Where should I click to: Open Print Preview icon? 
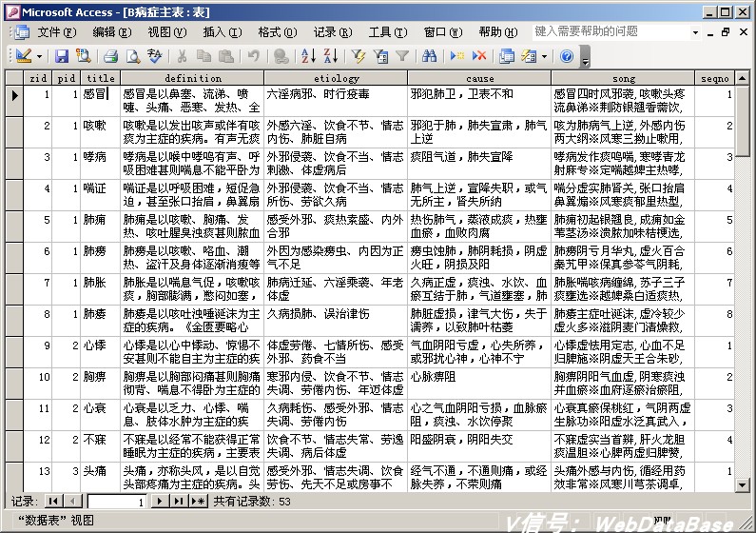tap(132, 56)
